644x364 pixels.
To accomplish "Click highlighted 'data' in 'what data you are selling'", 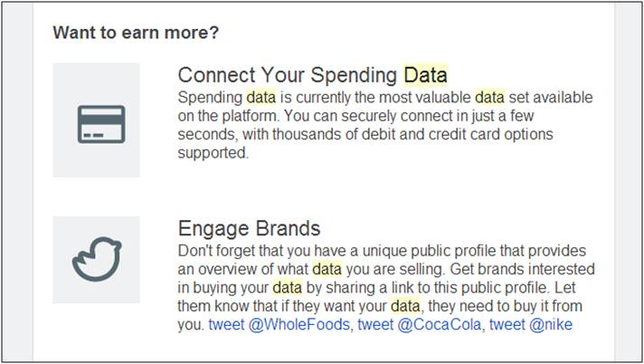I will point(327,269).
